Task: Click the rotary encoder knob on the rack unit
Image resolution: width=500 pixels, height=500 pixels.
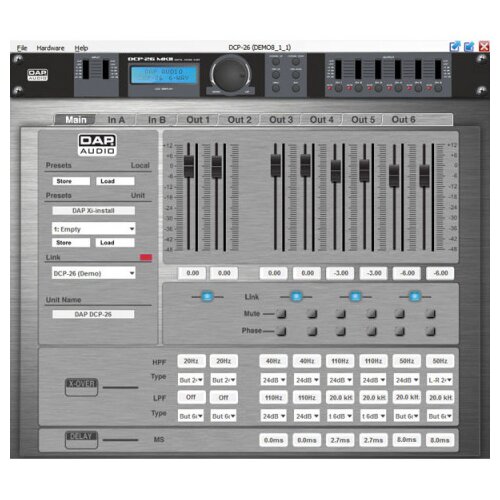Action: point(231,74)
